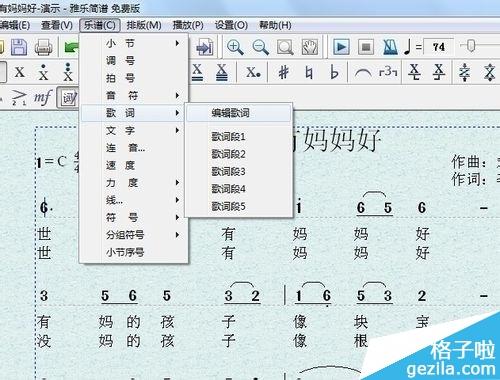Choose the 小节序号 menu entry
The height and width of the screenshot is (380, 500).
tap(133, 252)
